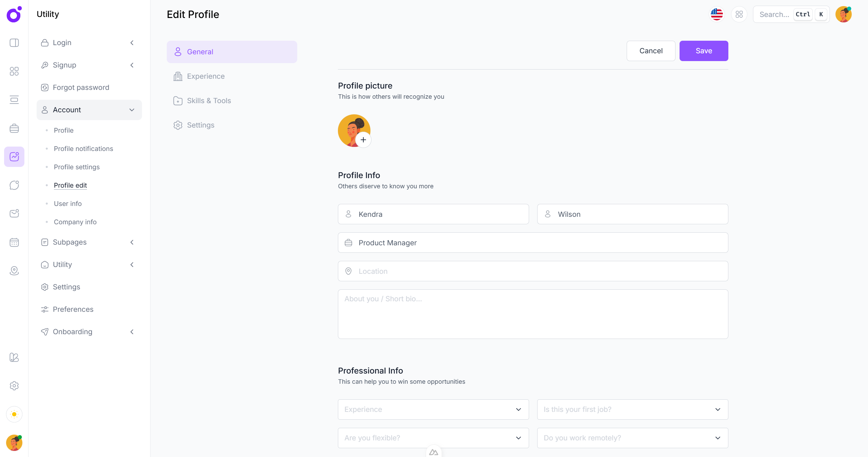Click the plus icon on profile picture
The image size is (868, 457).
pyautogui.click(x=363, y=140)
